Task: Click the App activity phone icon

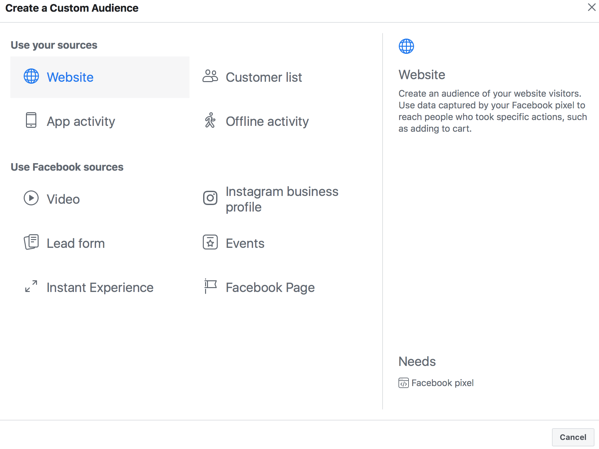Action: click(x=31, y=120)
